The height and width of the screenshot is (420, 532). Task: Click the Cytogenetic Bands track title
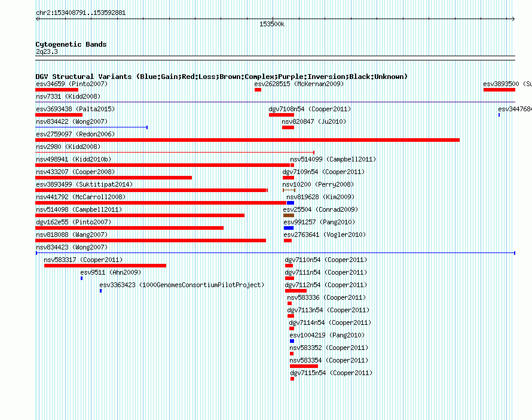[x=71, y=44]
